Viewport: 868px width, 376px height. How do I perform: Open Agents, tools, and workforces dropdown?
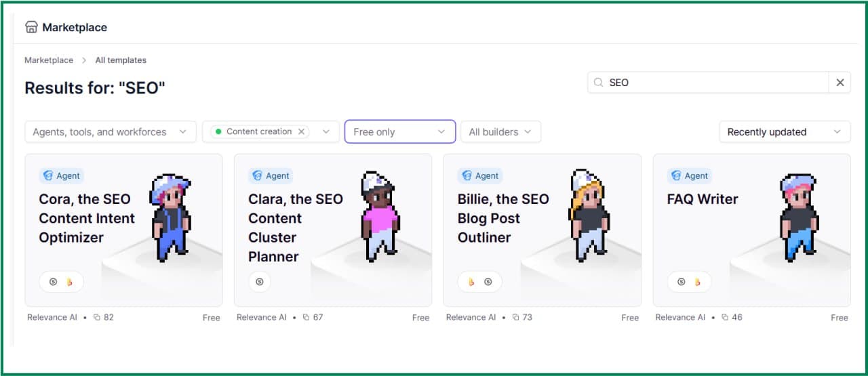point(111,132)
